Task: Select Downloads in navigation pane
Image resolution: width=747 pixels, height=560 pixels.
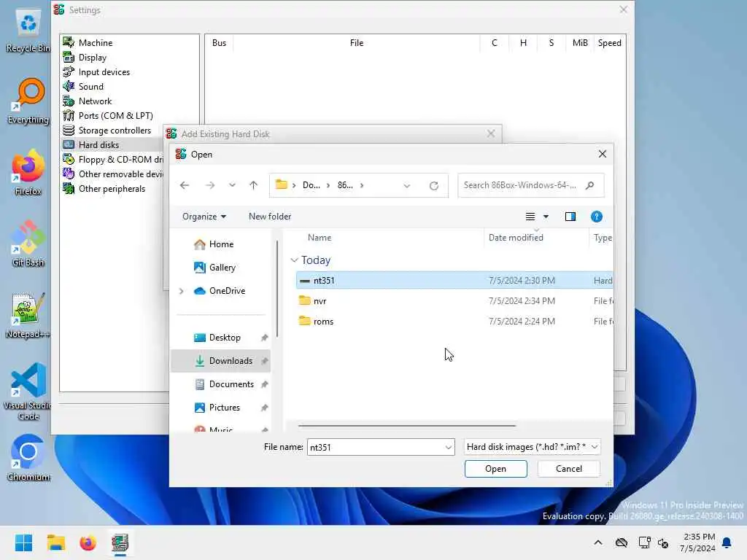Action: 220,361
